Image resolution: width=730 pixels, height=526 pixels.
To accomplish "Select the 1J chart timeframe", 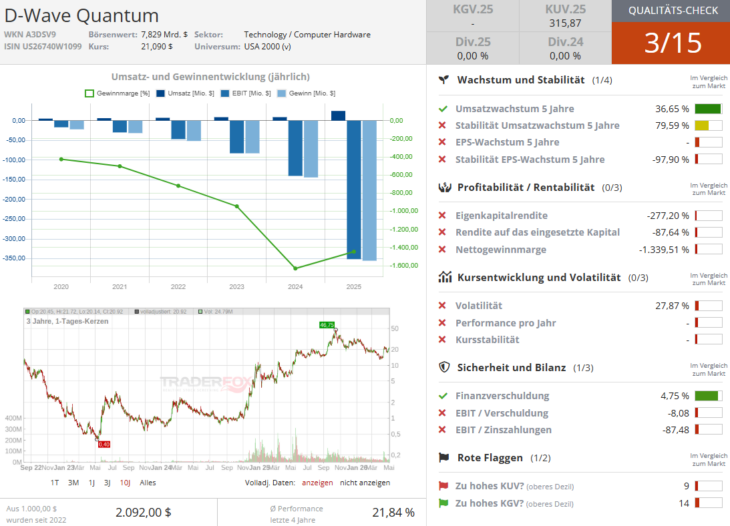I will pos(92,483).
